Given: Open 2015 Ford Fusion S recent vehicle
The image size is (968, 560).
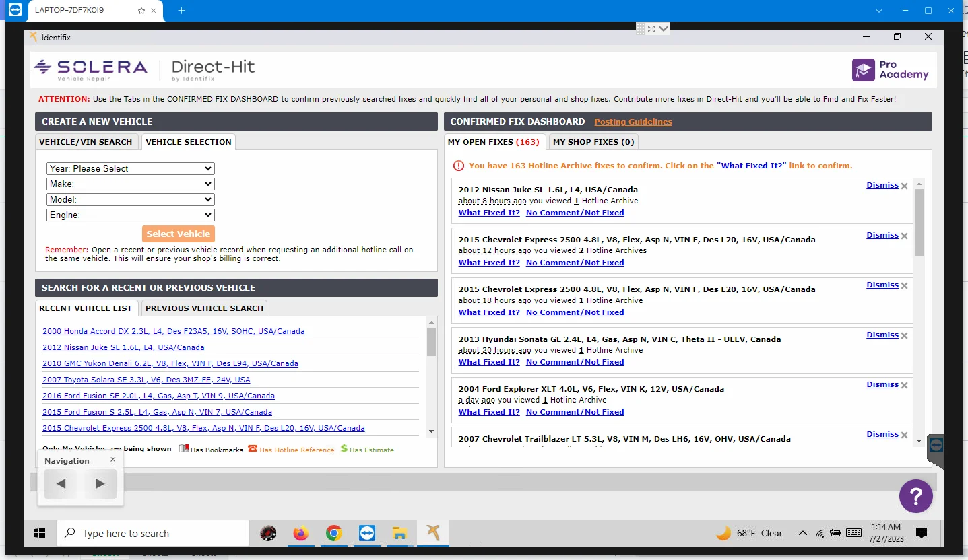Looking at the screenshot, I should (x=157, y=412).
